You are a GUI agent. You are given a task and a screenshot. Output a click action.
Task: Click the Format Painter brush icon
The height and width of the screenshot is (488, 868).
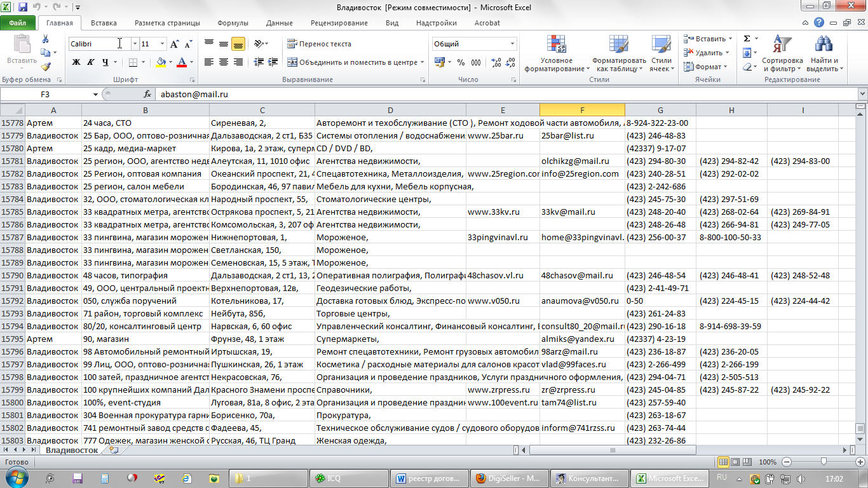point(46,67)
